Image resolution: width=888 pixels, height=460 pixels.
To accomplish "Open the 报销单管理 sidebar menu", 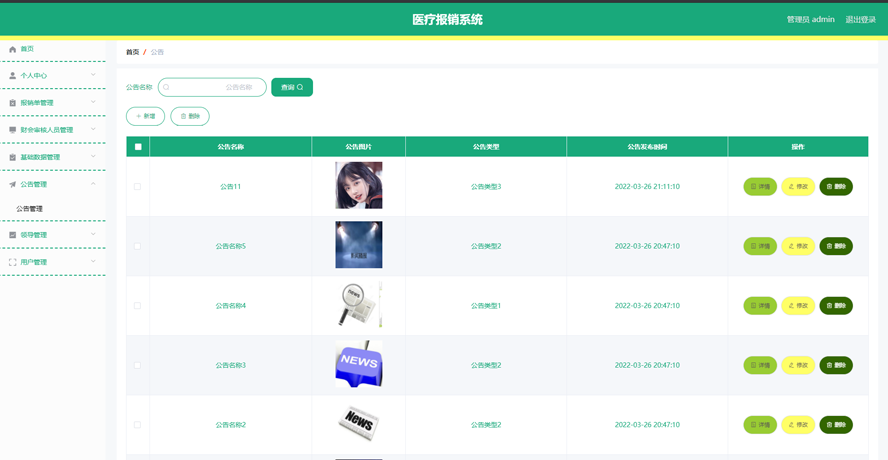I will coord(53,103).
